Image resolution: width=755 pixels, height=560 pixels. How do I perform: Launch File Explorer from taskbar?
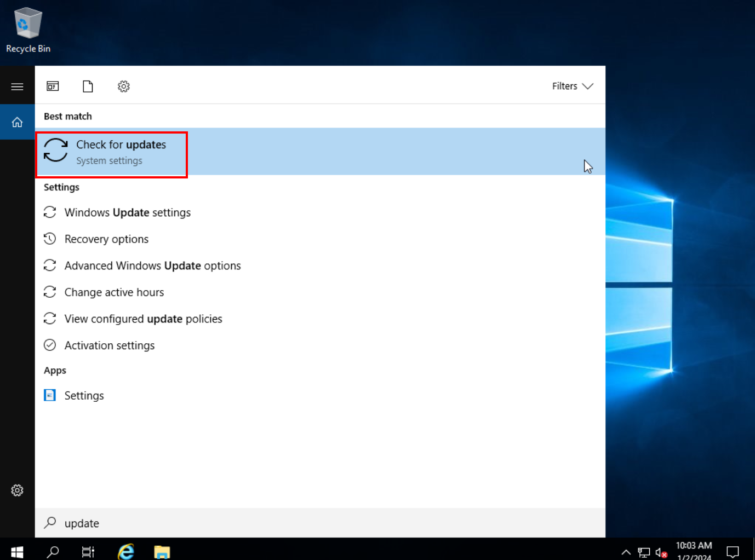[162, 551]
